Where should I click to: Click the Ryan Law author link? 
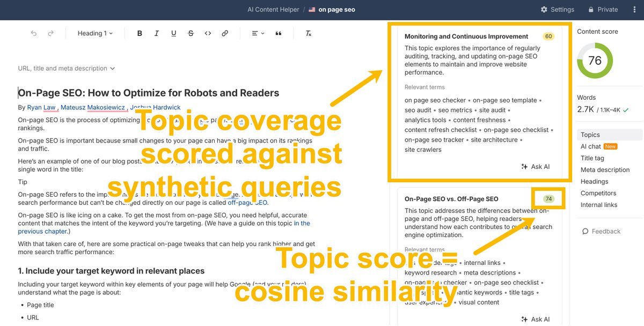(41, 107)
